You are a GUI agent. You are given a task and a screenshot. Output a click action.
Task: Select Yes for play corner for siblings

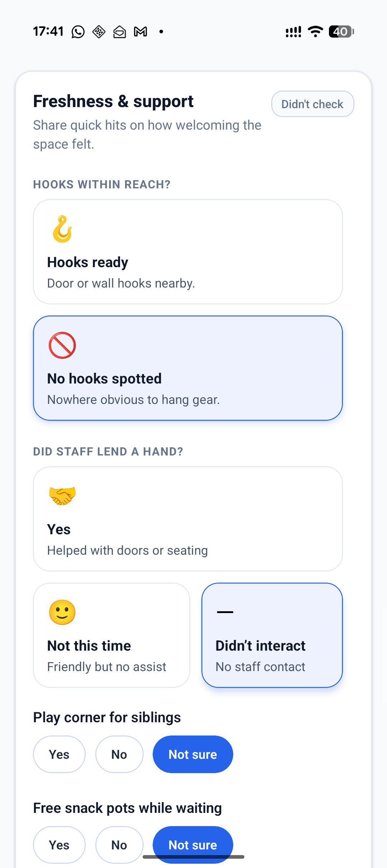click(x=59, y=754)
